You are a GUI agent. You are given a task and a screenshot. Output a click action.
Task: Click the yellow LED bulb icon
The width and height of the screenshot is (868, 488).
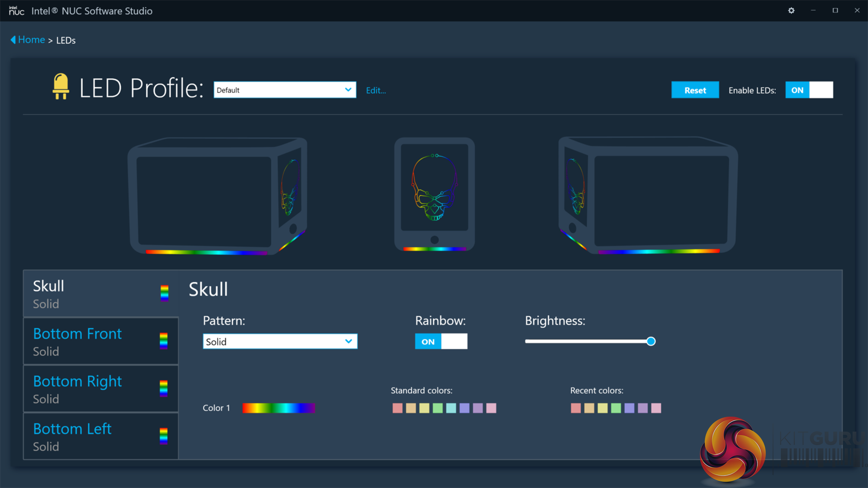61,86
